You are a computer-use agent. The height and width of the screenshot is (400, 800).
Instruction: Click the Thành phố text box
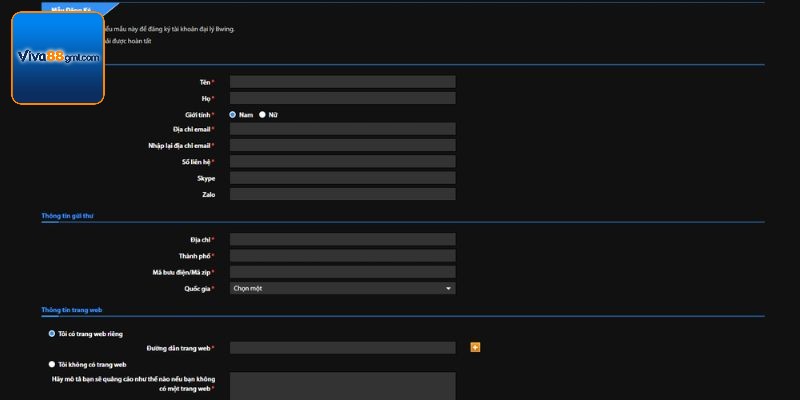click(x=342, y=256)
